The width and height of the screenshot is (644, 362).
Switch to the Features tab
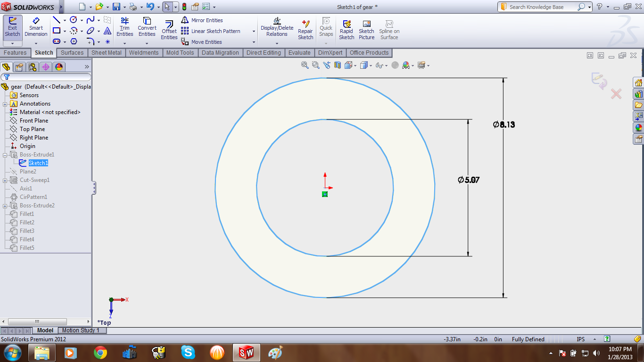[15, 53]
